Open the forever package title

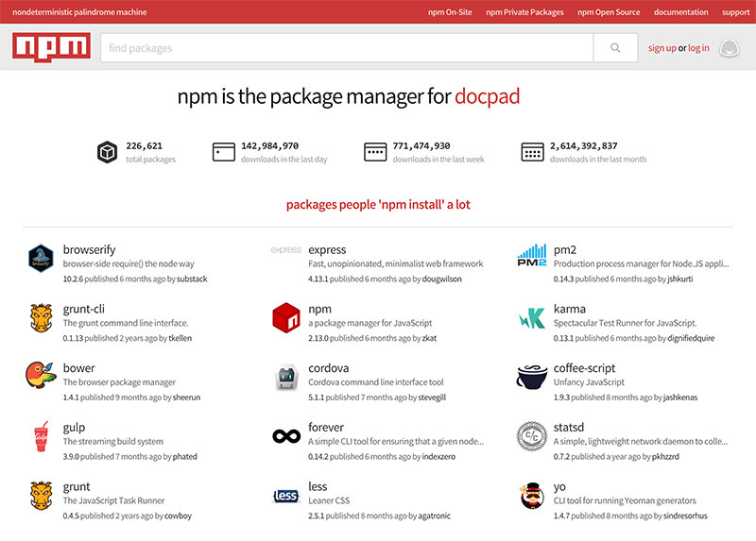click(326, 428)
